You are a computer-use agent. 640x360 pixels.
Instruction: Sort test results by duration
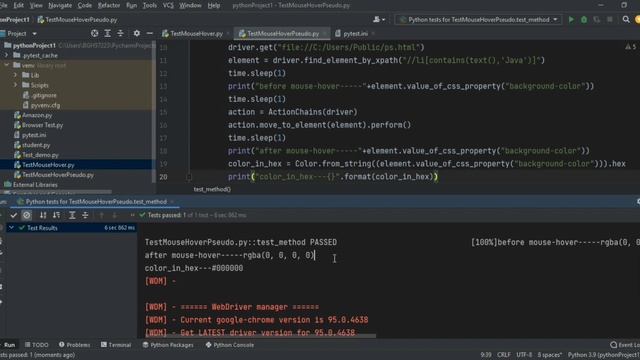56,215
